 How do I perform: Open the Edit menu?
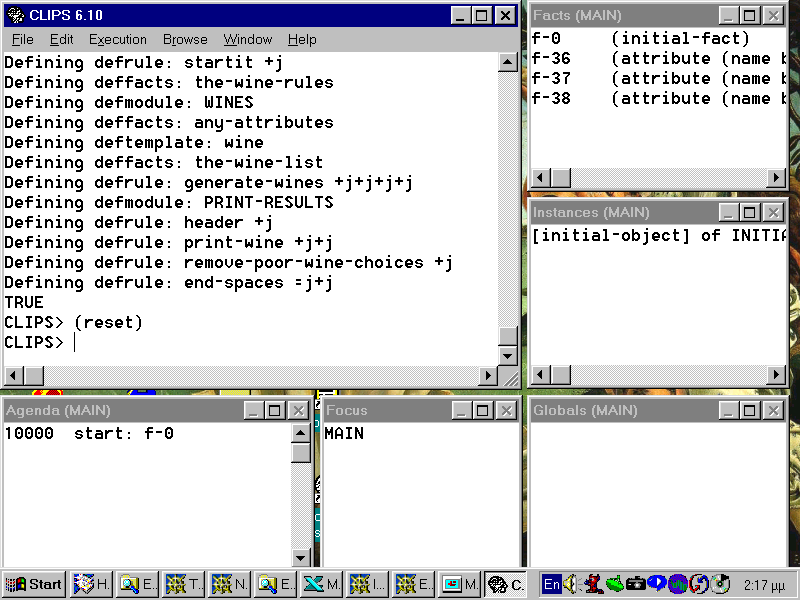pyautogui.click(x=62, y=39)
